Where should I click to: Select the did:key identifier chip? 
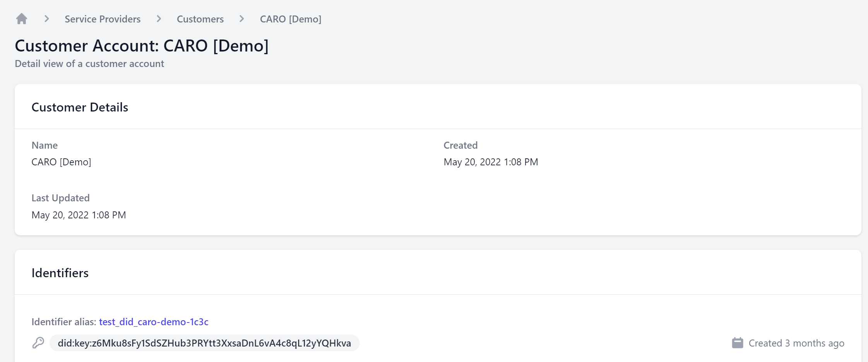point(205,343)
